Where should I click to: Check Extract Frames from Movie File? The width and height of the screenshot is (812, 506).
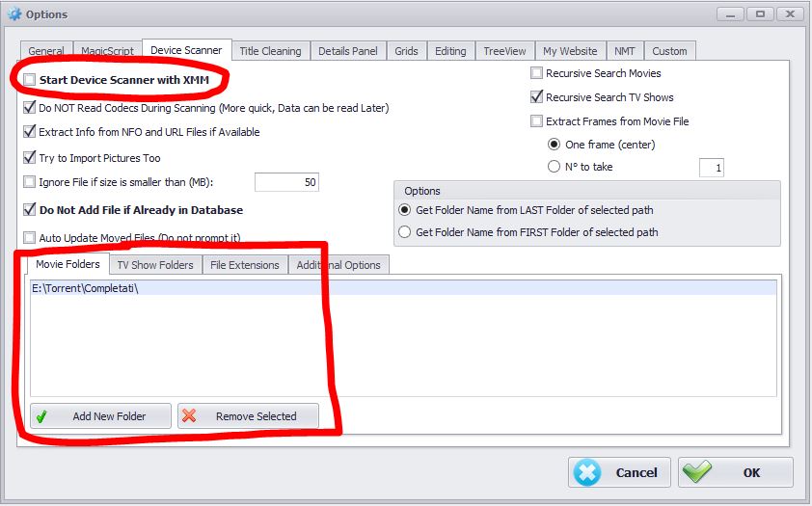pos(537,121)
